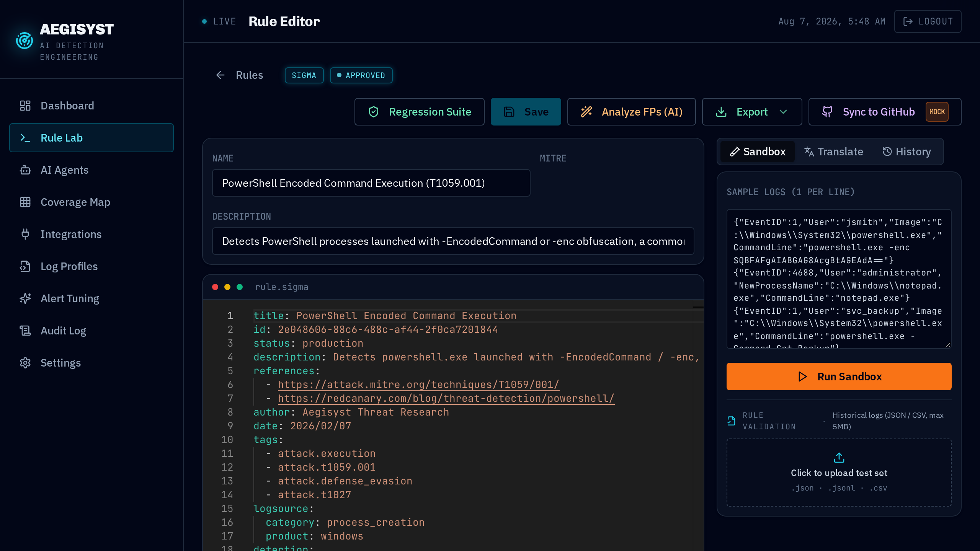Click the Audit Log scroll icon

[x=25, y=331]
